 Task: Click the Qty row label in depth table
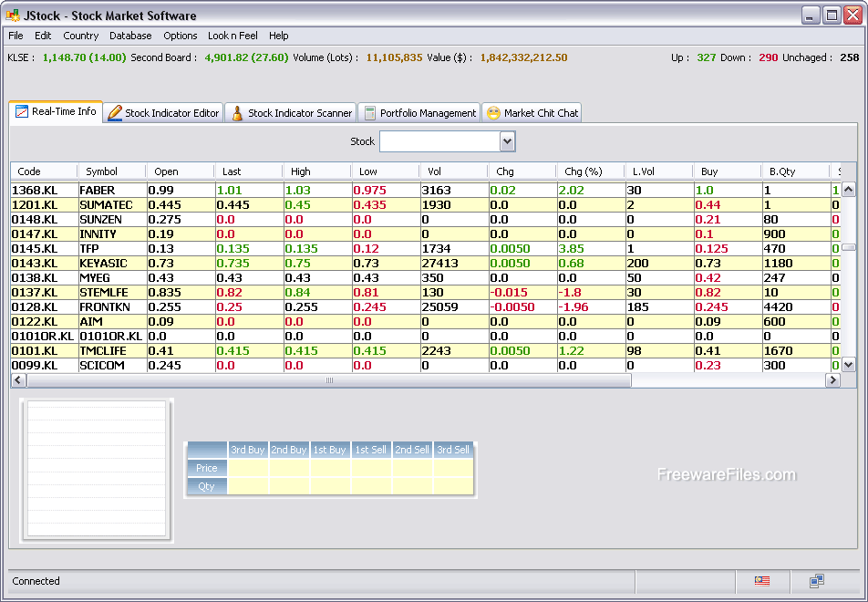207,486
